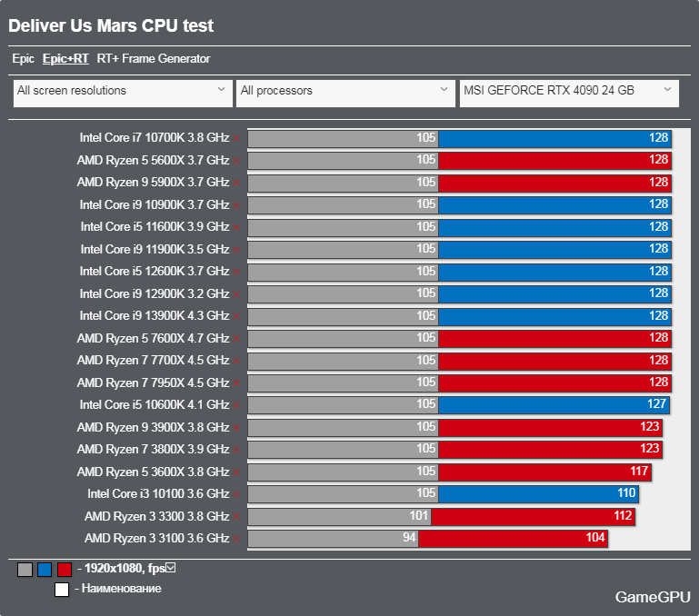
Task: Click the 112 value on Ryzen 3 3300 bar
Action: [x=623, y=516]
